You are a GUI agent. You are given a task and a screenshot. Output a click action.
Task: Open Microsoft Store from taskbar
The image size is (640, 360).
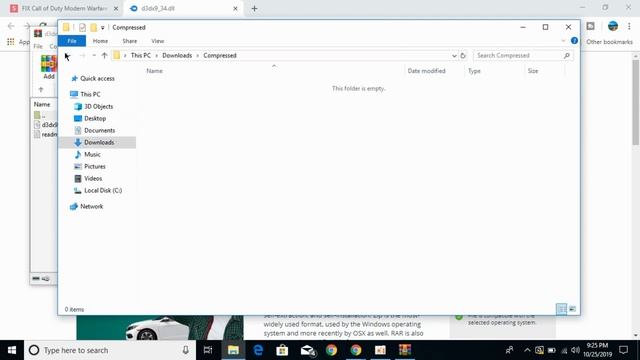pyautogui.click(x=282, y=350)
